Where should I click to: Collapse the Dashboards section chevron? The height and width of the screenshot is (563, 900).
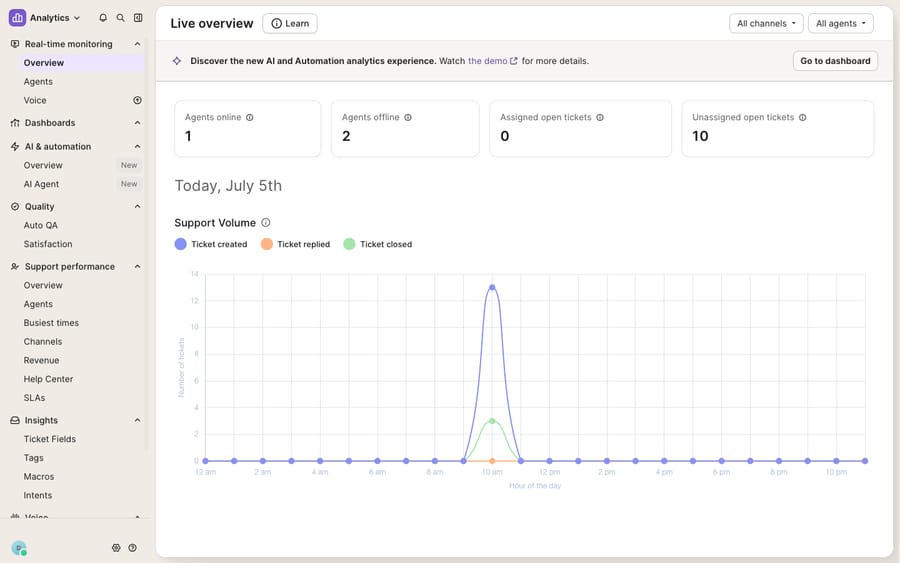[x=137, y=123]
